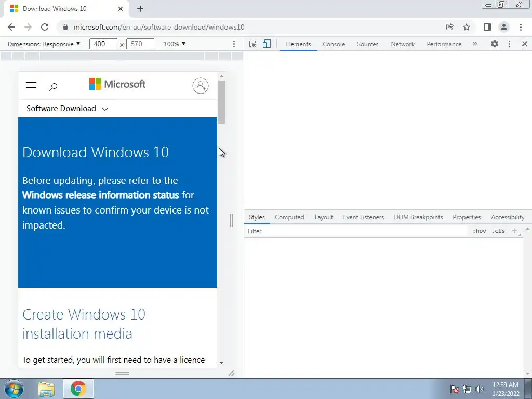Click the Download Windows 10 heading
Screen dimensions: 532x399
click(96, 152)
